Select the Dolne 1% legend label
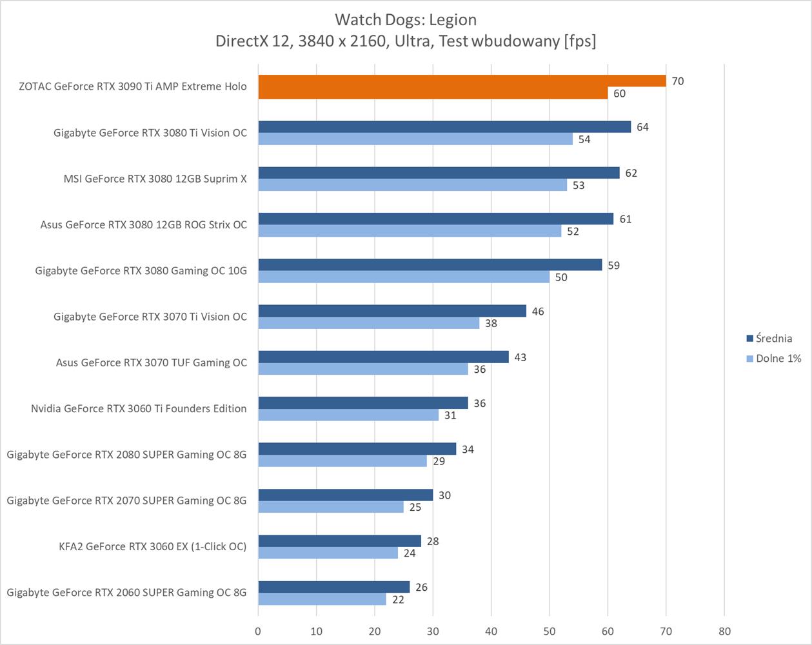 [778, 359]
